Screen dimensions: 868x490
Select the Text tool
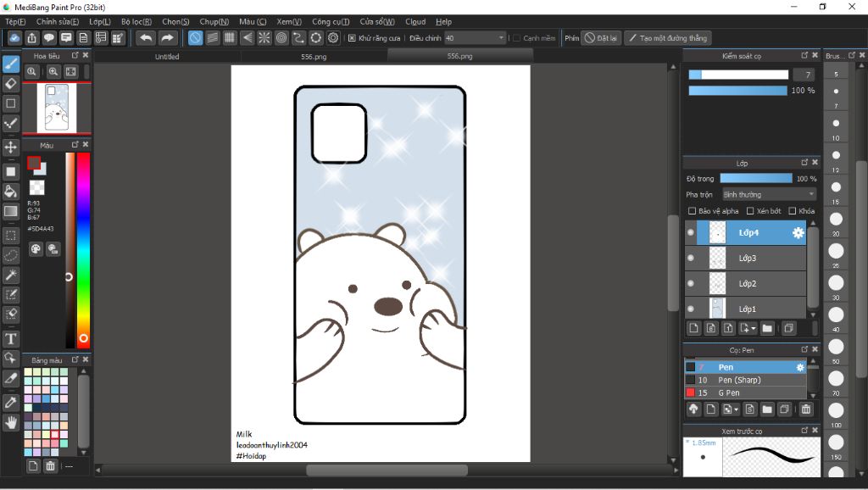(10, 338)
